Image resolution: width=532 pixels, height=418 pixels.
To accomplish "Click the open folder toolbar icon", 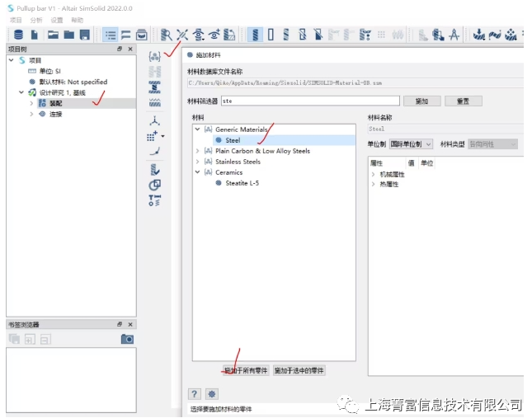I will point(53,35).
